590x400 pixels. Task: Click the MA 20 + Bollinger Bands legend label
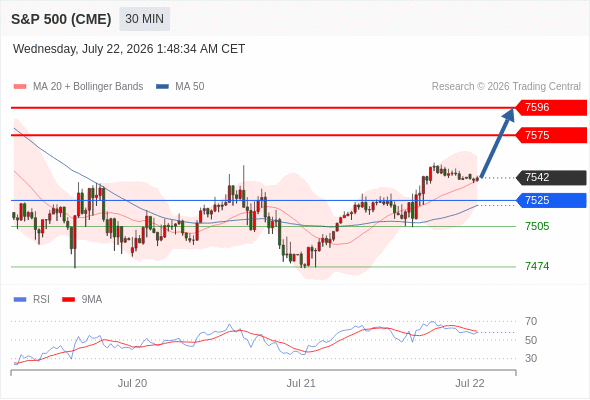point(88,87)
